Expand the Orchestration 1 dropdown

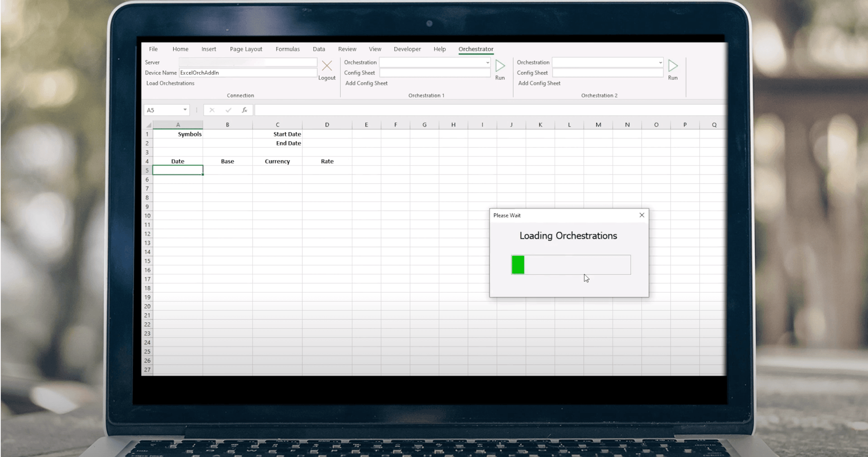[487, 63]
